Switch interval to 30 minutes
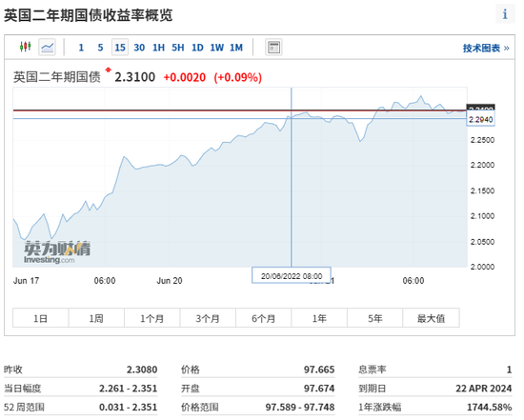Screen dimensions: 524x420 (x=139, y=48)
